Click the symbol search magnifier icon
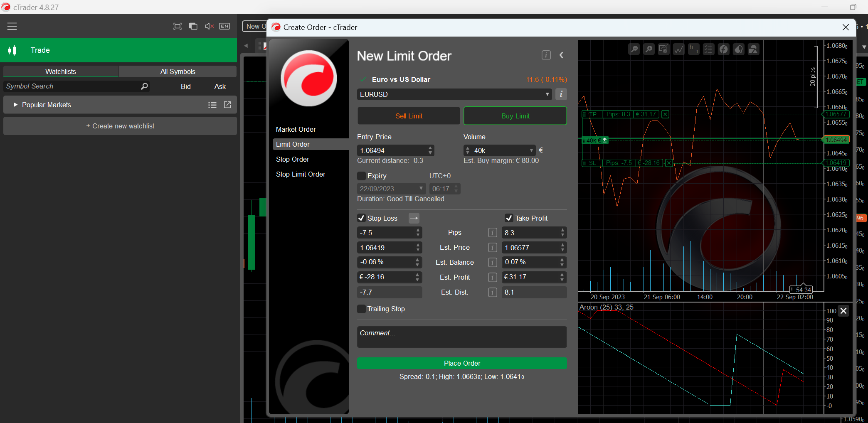 (144, 86)
